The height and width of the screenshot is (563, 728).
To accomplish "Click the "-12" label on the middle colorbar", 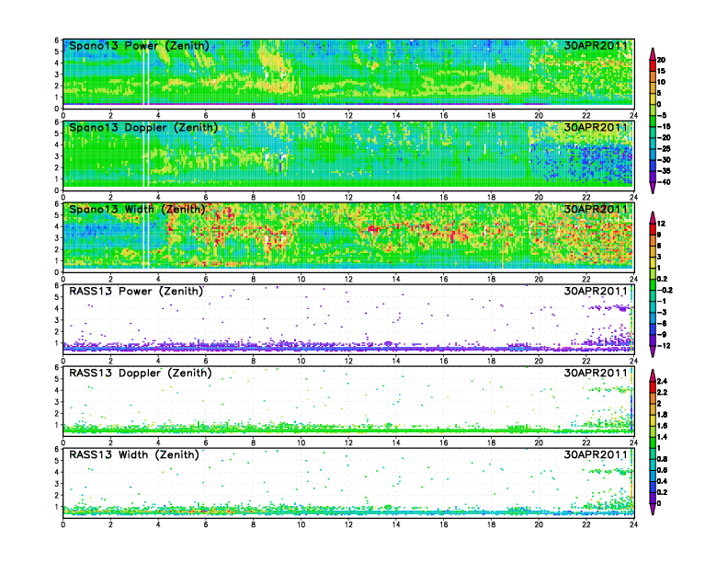I will pos(664,346).
